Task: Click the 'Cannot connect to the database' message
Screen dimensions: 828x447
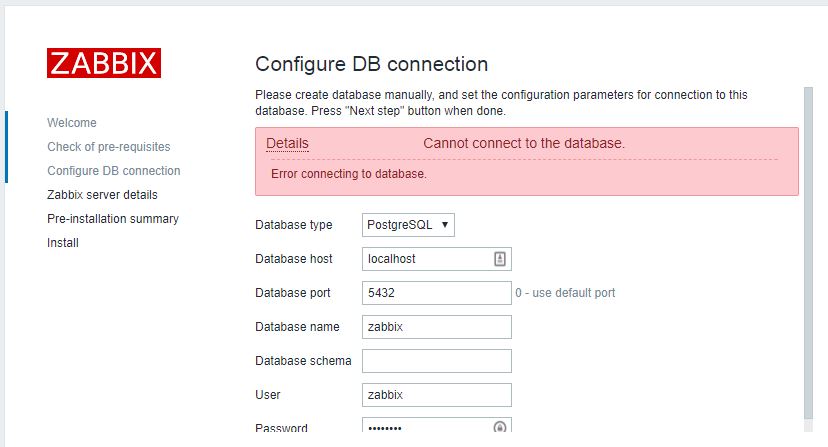Action: 524,143
